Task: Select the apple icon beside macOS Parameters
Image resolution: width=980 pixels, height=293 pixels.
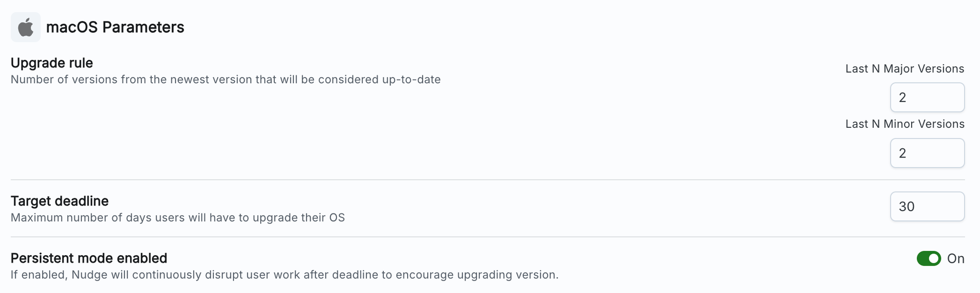Action: [x=26, y=27]
